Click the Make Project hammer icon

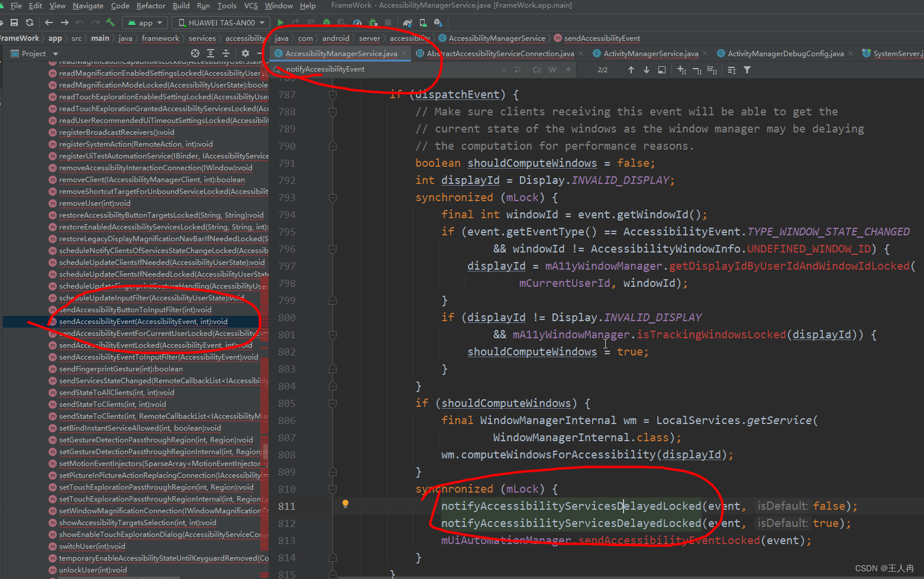[x=110, y=22]
